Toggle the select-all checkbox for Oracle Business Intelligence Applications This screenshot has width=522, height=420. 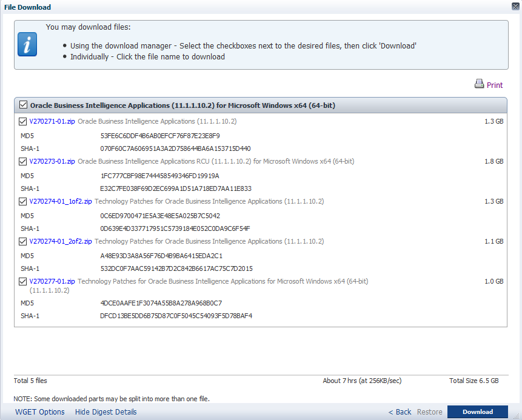[23, 105]
